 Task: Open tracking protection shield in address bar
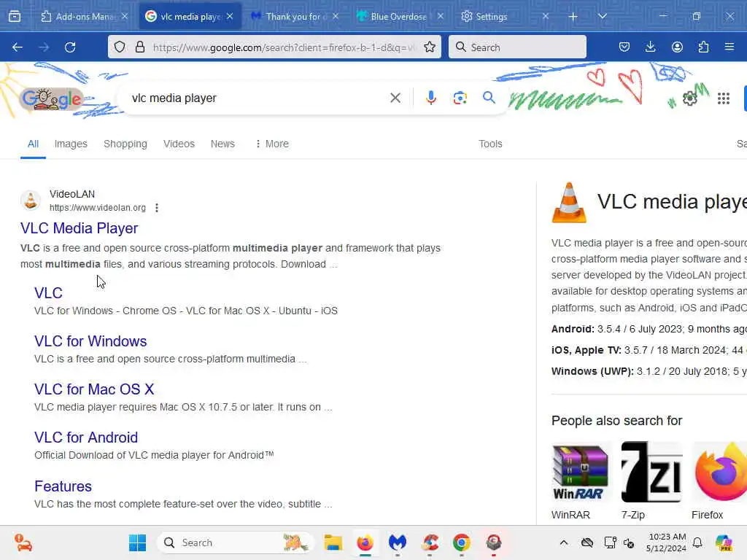click(x=120, y=47)
